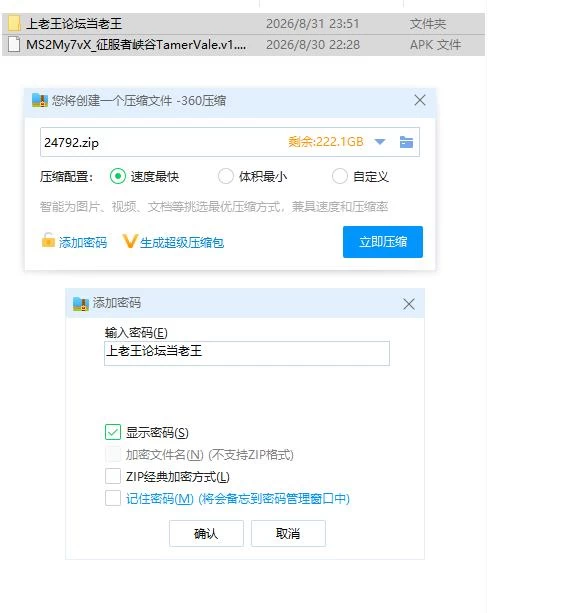The width and height of the screenshot is (580, 613).
Task: Select the 体积最小 compression option
Action: 226,176
